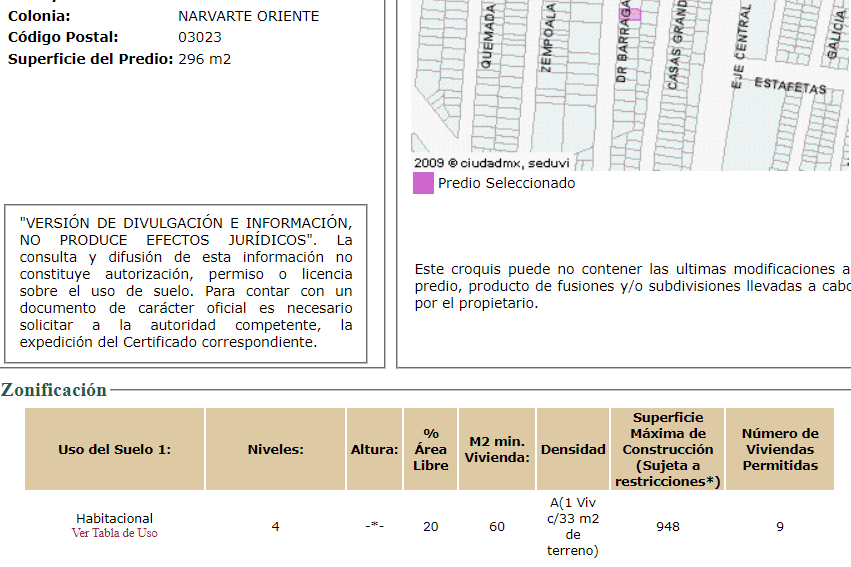Select the 'Habitacional' land use cell
851x567 pixels.
pyautogui.click(x=115, y=519)
